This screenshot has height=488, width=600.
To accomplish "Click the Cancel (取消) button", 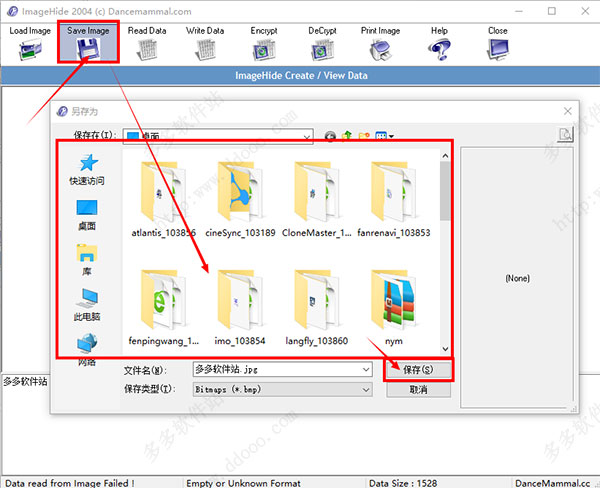I will pyautogui.click(x=418, y=390).
